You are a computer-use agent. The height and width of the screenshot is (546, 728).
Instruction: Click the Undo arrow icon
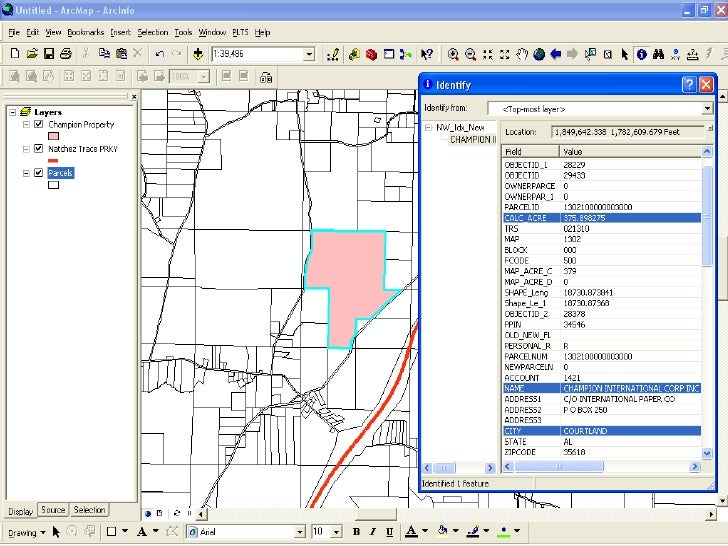160,54
